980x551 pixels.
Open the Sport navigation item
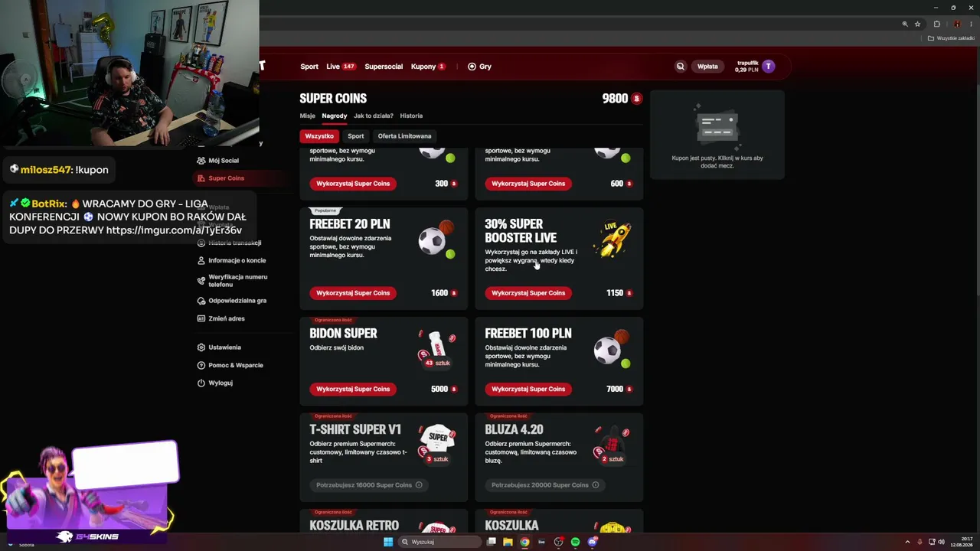click(309, 67)
